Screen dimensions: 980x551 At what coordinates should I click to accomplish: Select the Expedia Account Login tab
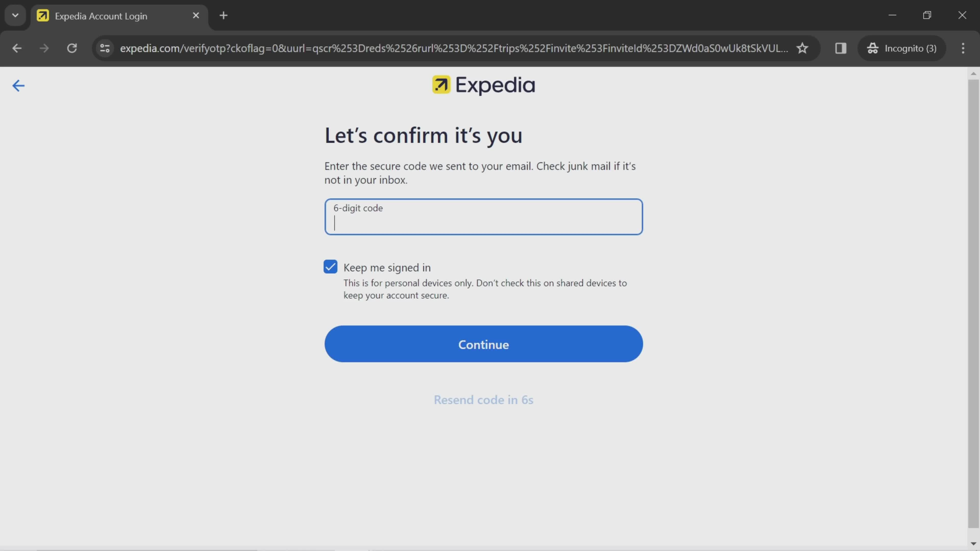[x=119, y=16]
